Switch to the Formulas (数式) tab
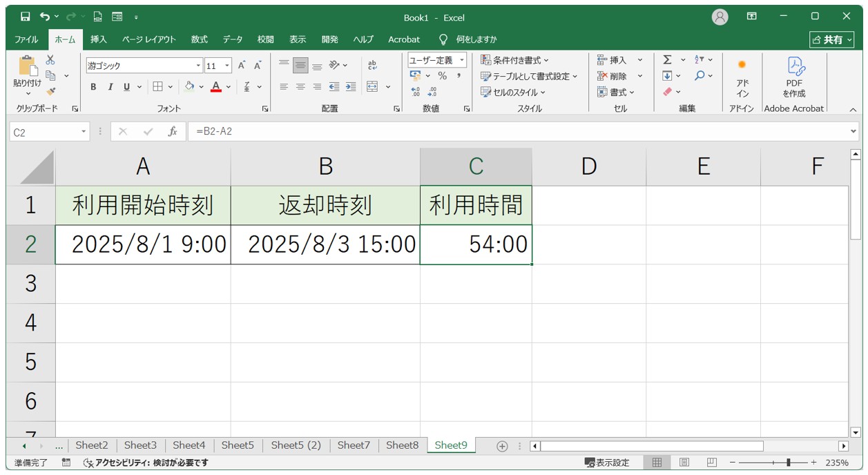Screen dimensions: 868x475 tap(200, 39)
